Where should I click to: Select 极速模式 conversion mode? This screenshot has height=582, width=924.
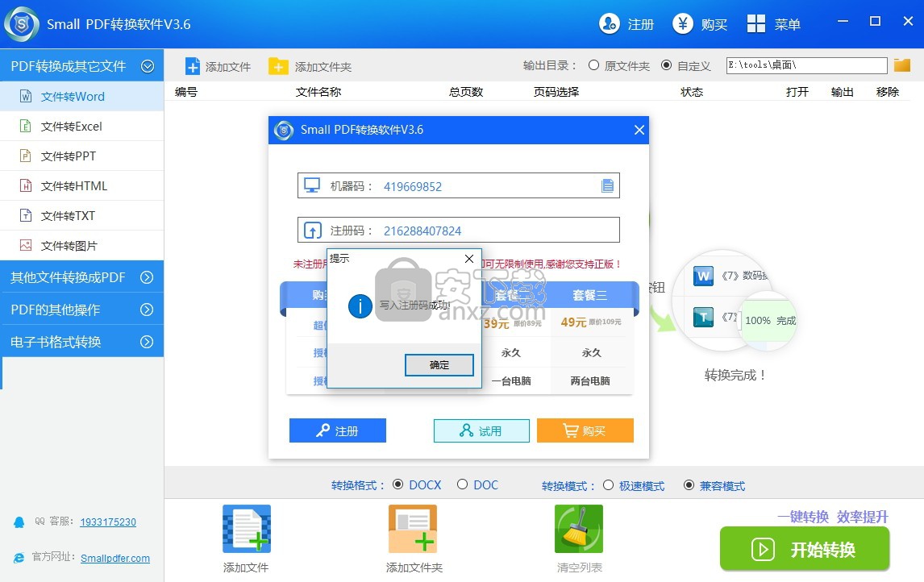pos(608,484)
